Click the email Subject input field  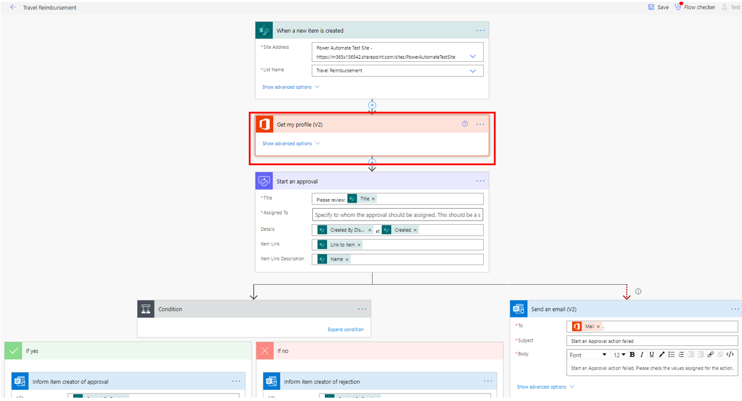[x=652, y=341]
